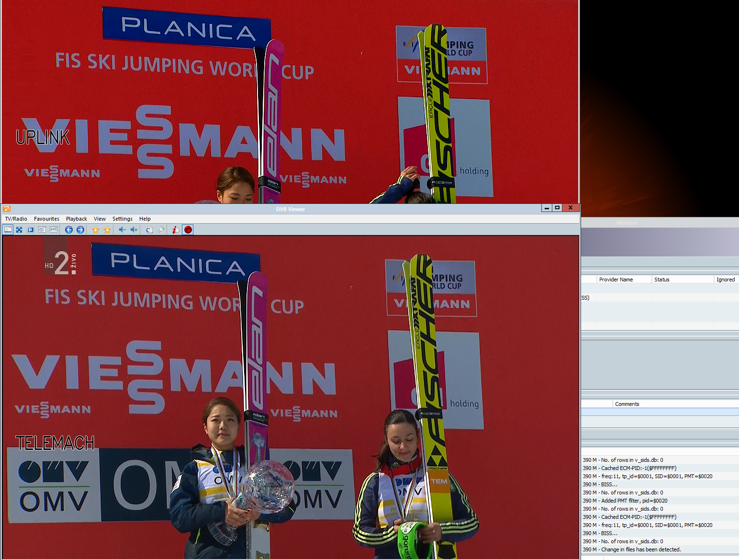Open the Playback menu

click(77, 219)
